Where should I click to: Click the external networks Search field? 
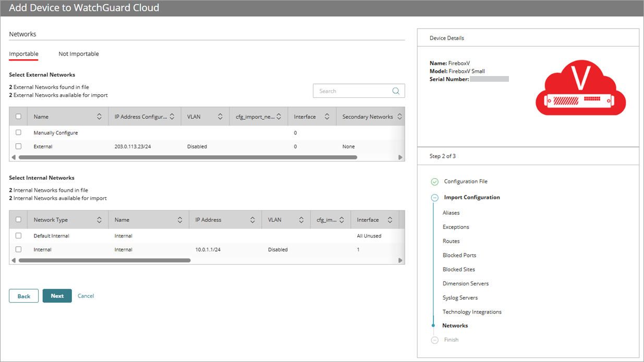click(359, 91)
